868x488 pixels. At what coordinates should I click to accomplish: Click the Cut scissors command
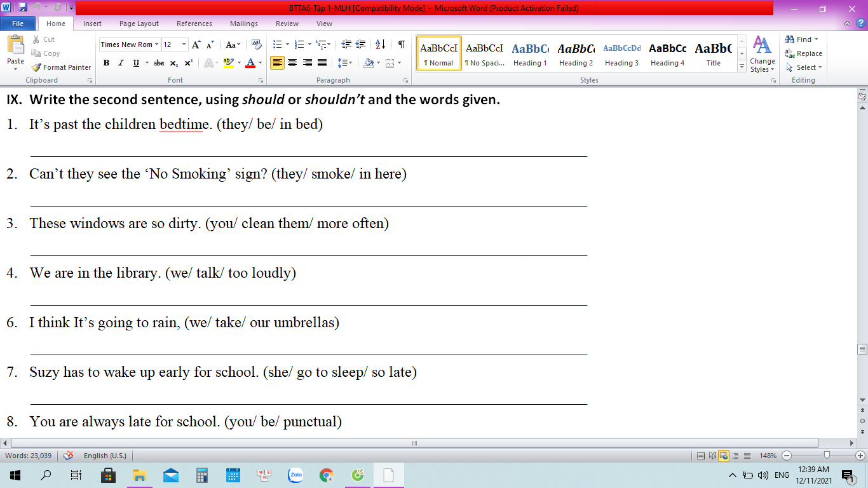(43, 39)
